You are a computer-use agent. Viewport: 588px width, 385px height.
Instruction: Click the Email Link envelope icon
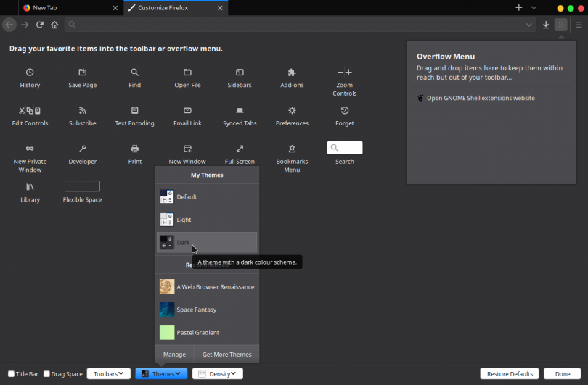point(187,110)
